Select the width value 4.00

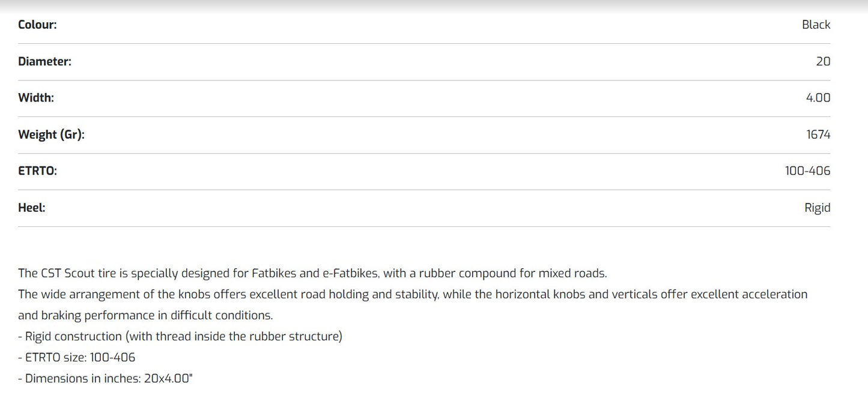(818, 98)
